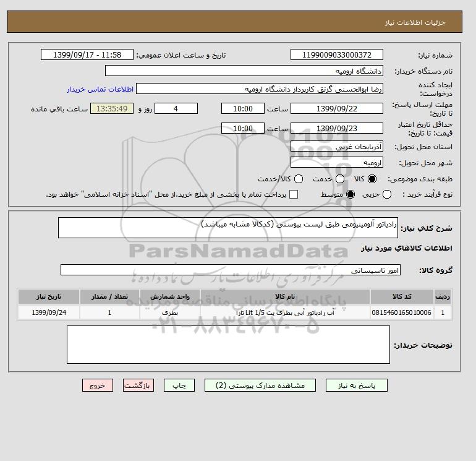Select the کالا/خدمت radio button
The width and height of the screenshot is (476, 461).
pos(299,179)
